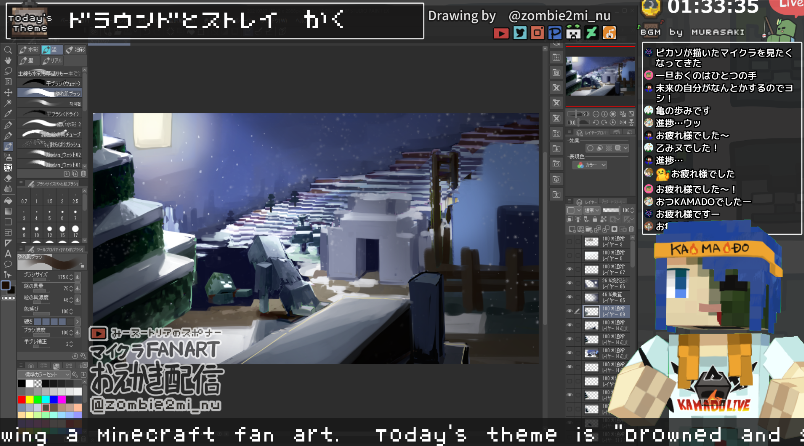Select the Text tool

(x=8, y=253)
